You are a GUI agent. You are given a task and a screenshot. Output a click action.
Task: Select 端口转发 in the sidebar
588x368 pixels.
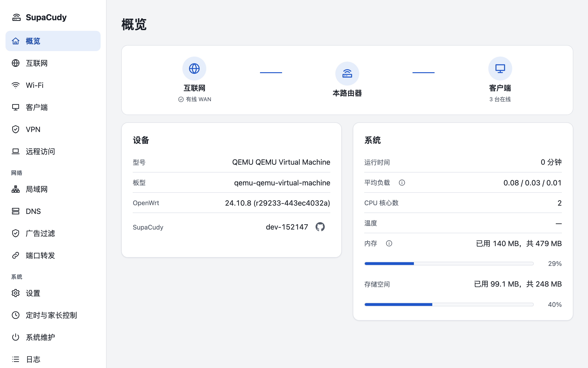53,255
